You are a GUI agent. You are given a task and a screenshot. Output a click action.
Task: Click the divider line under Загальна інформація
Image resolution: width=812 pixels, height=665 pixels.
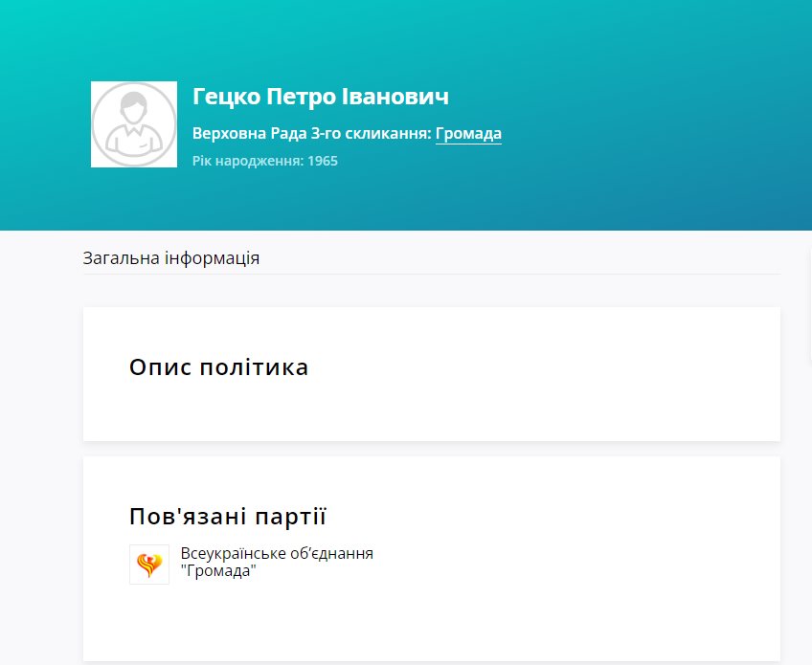[431, 274]
